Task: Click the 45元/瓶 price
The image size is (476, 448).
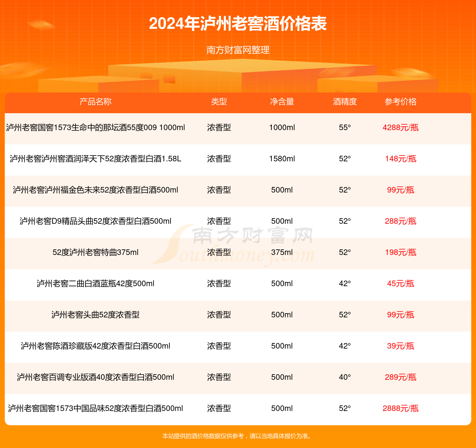Action: pyautogui.click(x=401, y=284)
